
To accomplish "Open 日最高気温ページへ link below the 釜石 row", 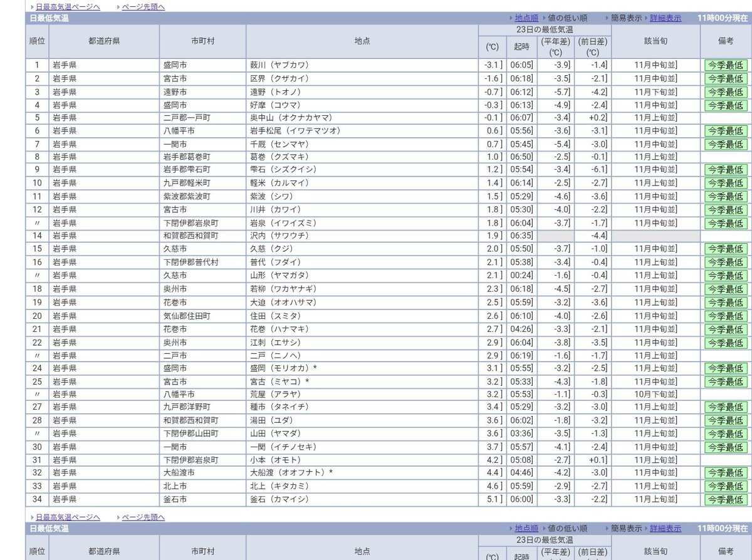I will tap(68, 517).
